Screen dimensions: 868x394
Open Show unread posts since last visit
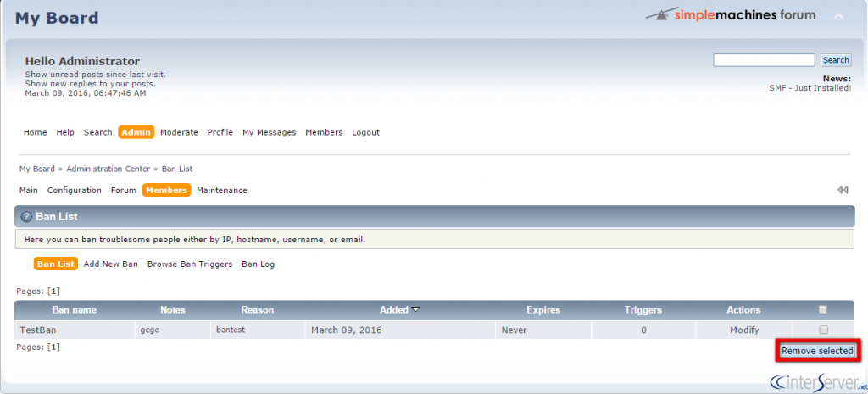95,75
